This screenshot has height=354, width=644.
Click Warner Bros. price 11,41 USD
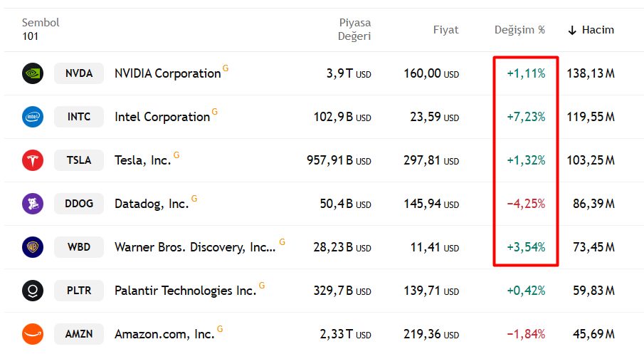pos(435,247)
